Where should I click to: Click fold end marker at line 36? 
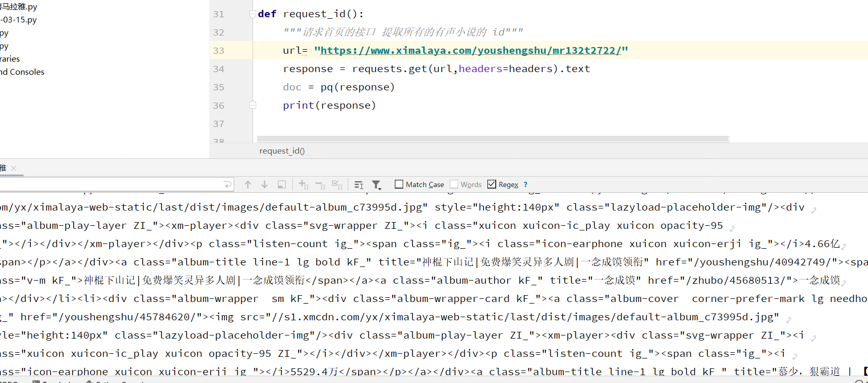pos(253,105)
